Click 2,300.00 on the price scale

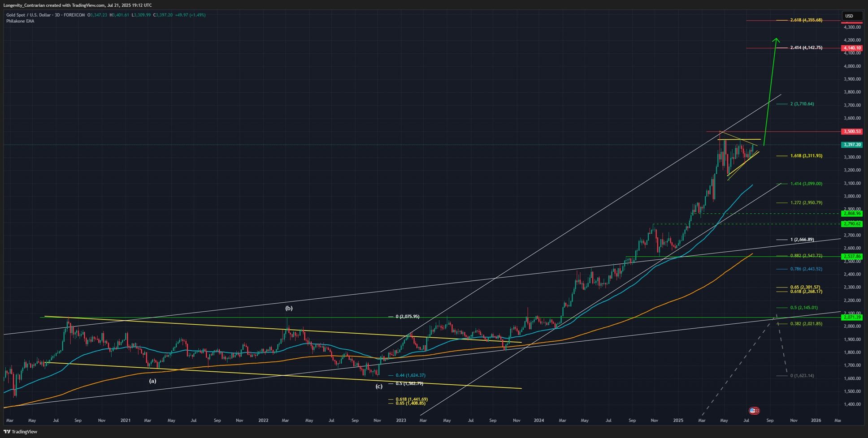pyautogui.click(x=852, y=287)
